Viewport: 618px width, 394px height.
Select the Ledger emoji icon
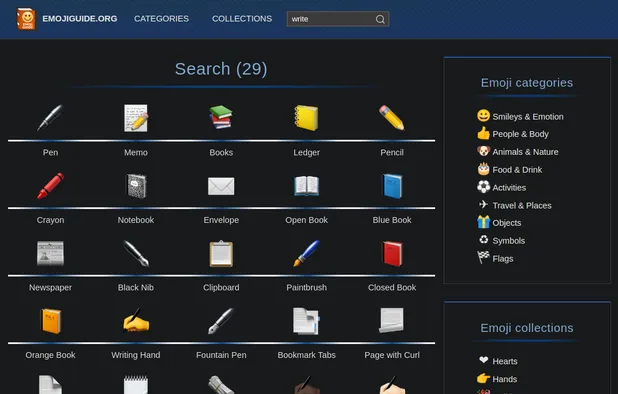coord(306,117)
